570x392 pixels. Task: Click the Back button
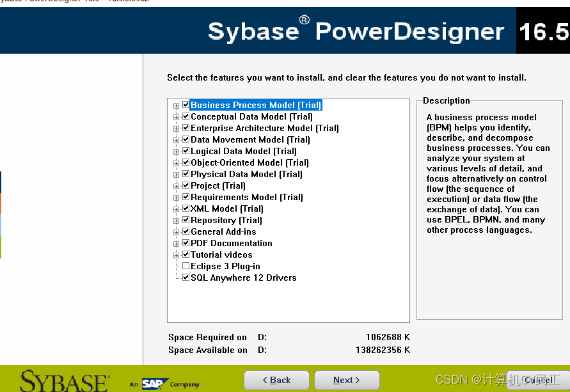(276, 380)
